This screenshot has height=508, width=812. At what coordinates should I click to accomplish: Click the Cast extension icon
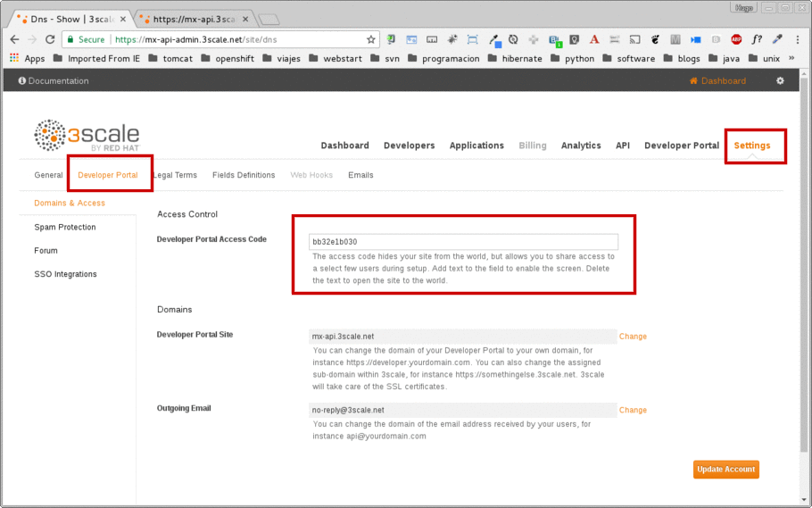634,39
